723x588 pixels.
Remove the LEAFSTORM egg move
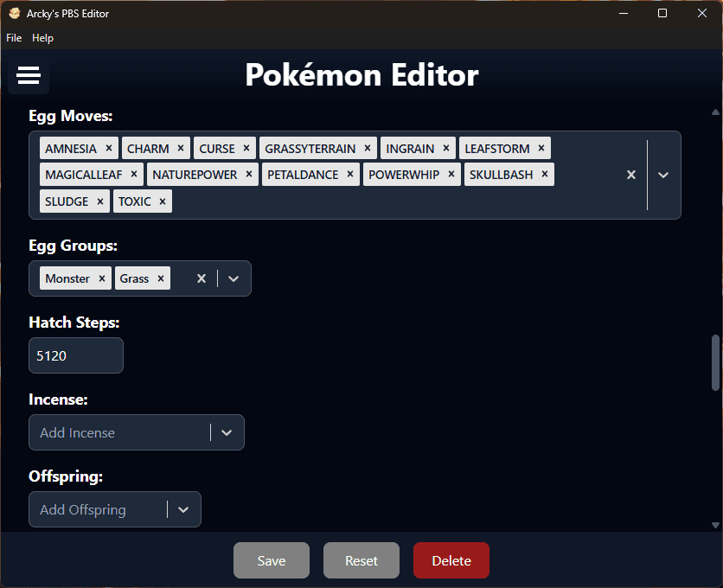[x=541, y=148]
